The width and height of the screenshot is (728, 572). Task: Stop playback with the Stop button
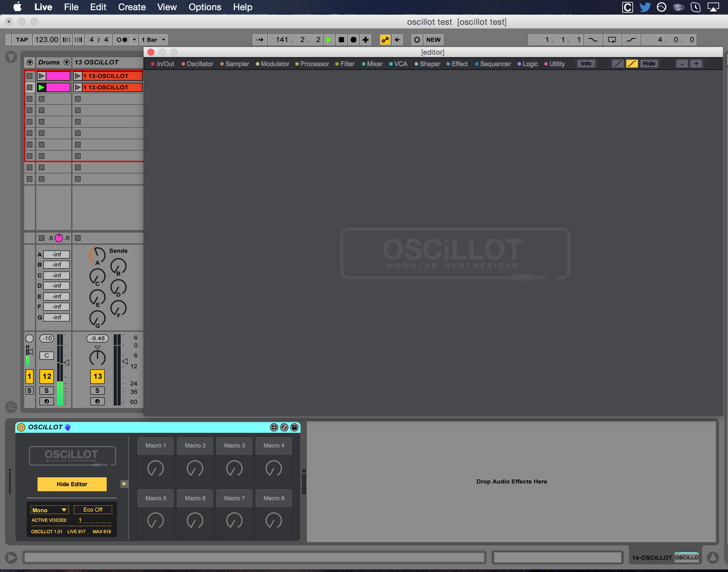341,39
